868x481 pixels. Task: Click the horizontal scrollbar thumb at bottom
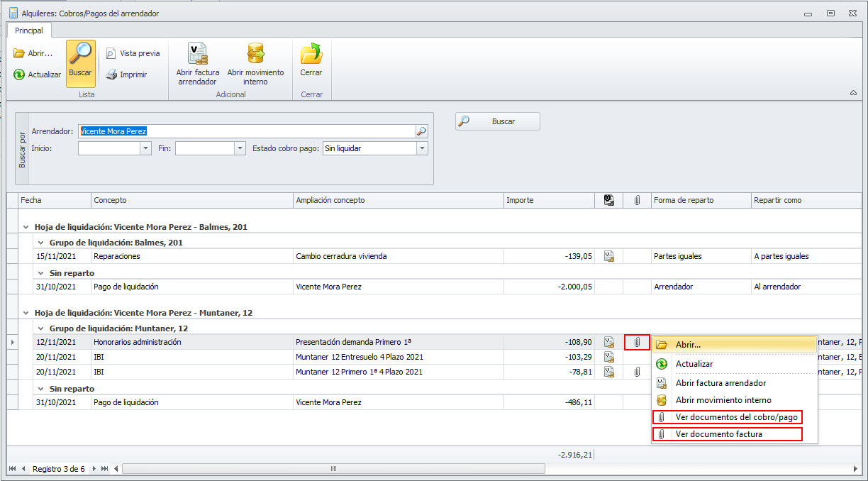333,469
